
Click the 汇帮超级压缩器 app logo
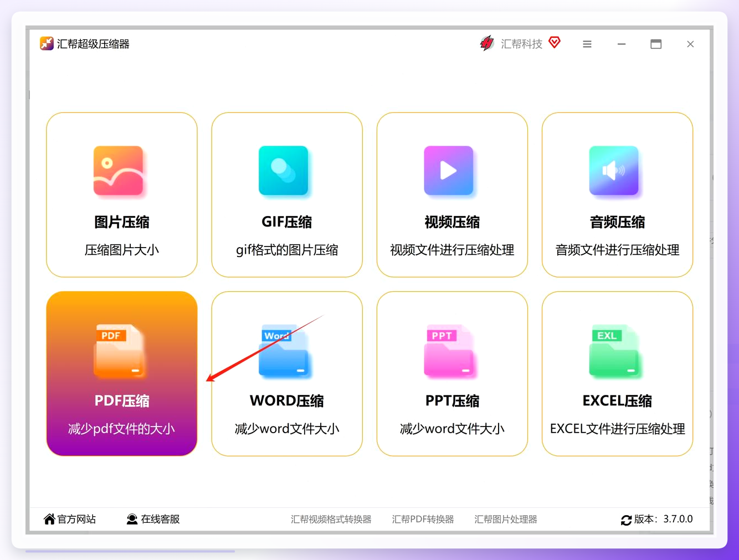pos(47,44)
